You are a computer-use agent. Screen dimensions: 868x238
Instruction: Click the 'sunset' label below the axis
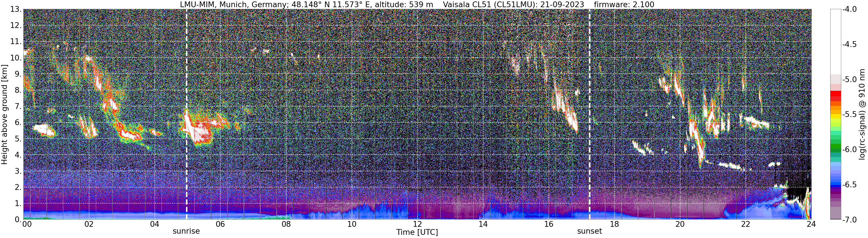(x=589, y=231)
